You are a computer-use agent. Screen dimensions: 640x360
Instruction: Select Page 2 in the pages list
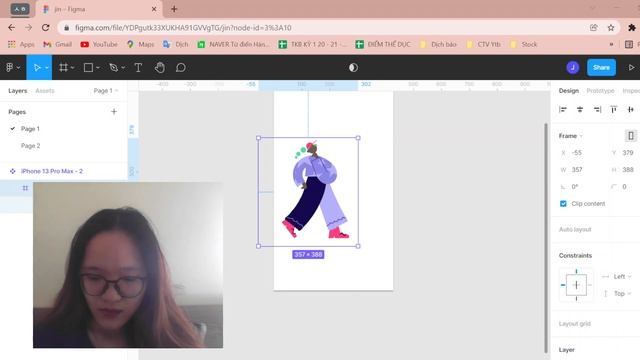coord(31,146)
